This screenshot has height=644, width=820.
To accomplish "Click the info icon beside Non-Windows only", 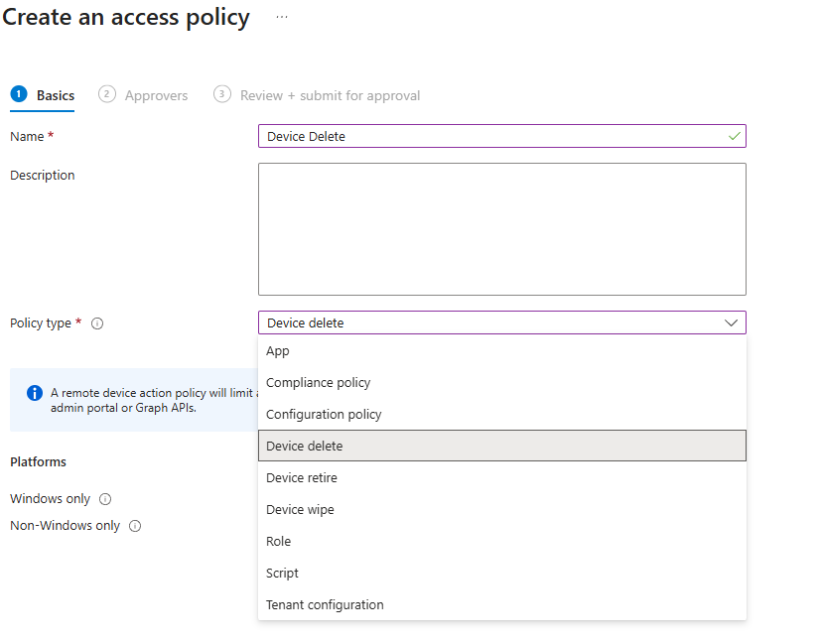I will pyautogui.click(x=135, y=526).
